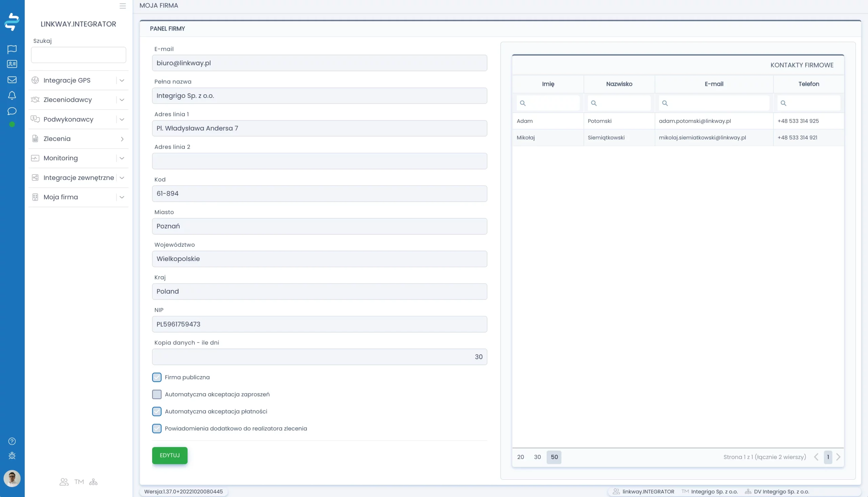Open the help question mark icon
Image resolution: width=868 pixels, height=497 pixels.
12,441
